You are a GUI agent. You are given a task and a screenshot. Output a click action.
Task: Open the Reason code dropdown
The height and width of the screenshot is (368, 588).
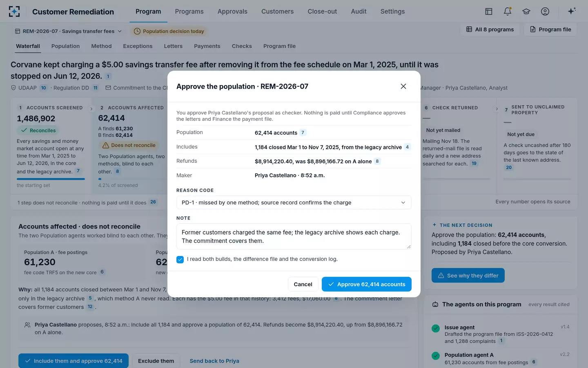pos(294,202)
